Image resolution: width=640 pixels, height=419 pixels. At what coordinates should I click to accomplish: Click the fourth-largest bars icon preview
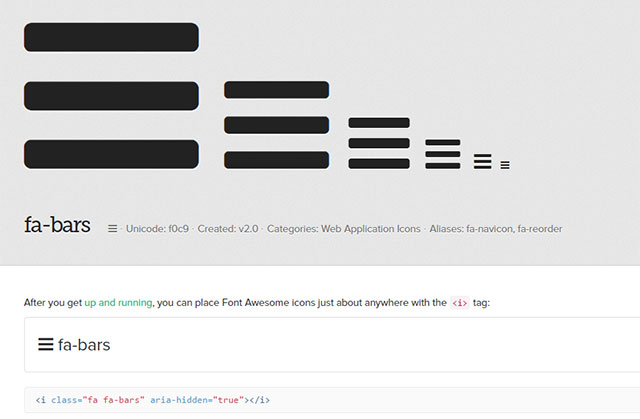pos(443,155)
